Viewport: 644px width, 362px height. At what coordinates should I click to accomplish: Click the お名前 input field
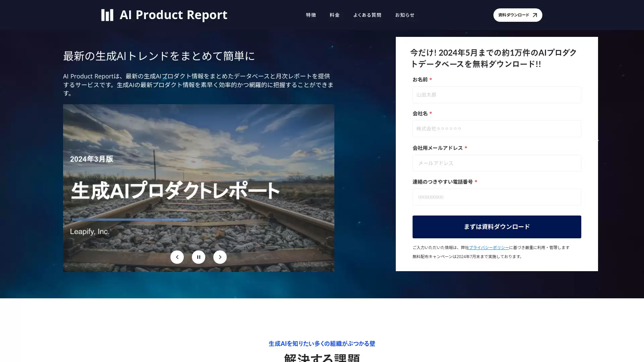tap(496, 95)
